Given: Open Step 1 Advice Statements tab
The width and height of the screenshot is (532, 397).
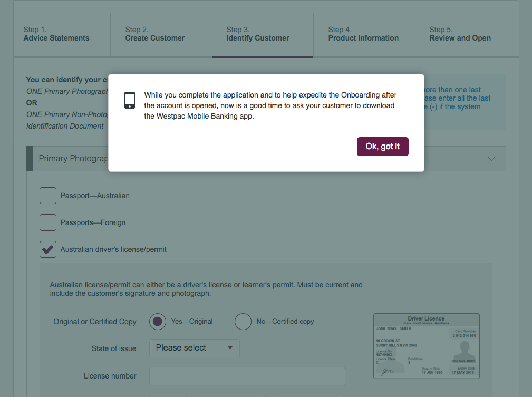Looking at the screenshot, I should (x=56, y=34).
